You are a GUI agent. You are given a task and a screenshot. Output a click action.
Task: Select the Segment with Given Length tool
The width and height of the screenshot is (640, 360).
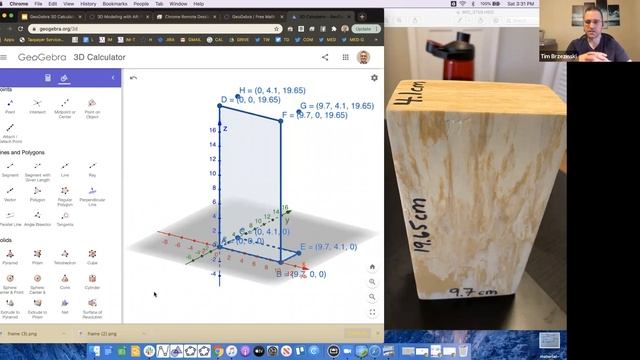click(37, 171)
